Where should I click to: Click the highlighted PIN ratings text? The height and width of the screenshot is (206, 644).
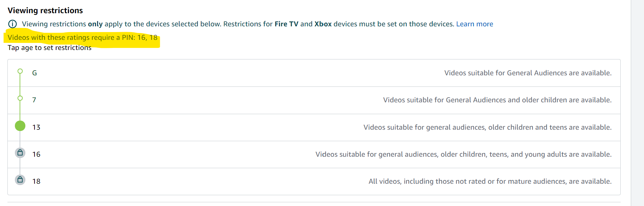82,37
